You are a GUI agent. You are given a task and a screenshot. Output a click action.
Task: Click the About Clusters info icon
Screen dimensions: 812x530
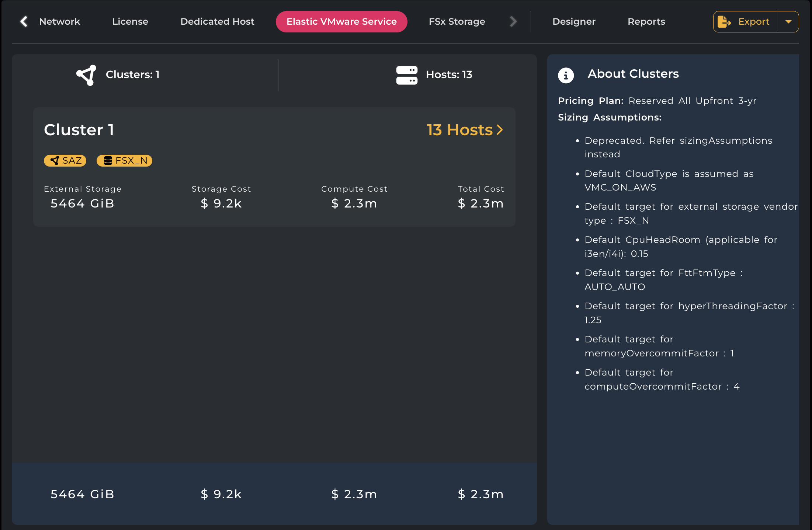pos(566,75)
